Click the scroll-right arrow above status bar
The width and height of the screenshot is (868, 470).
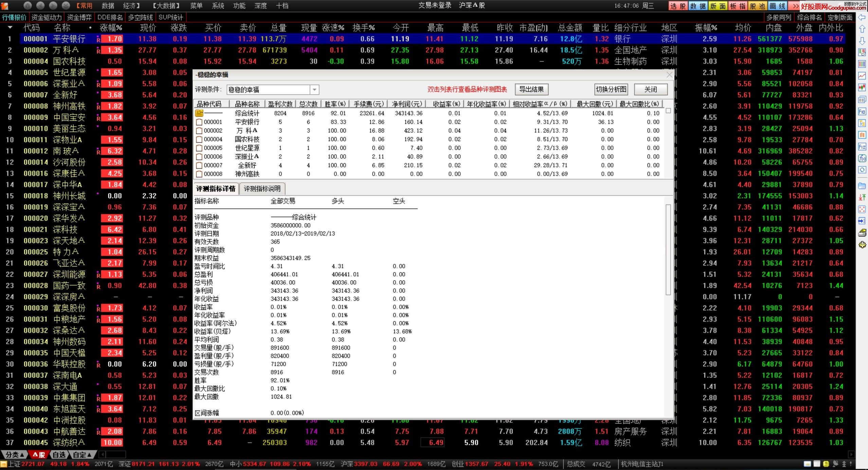[x=851, y=454]
